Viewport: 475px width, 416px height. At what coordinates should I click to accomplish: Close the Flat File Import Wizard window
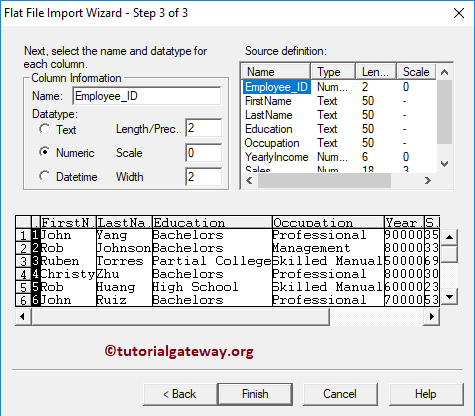[459, 13]
